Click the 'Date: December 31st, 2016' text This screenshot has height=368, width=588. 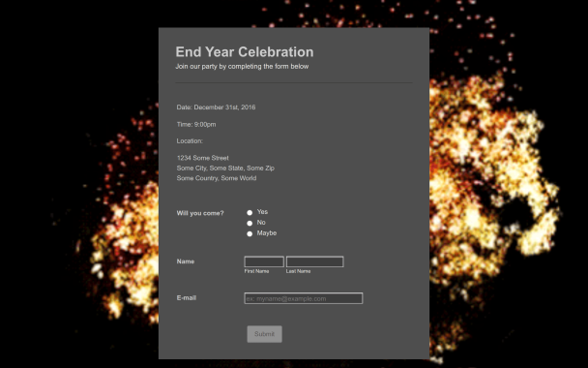216,107
